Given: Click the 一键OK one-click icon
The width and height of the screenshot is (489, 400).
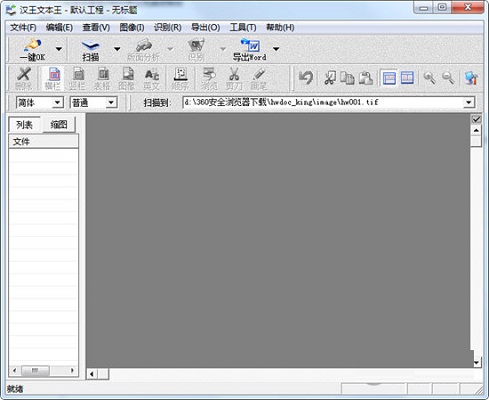Looking at the screenshot, I should tap(33, 49).
